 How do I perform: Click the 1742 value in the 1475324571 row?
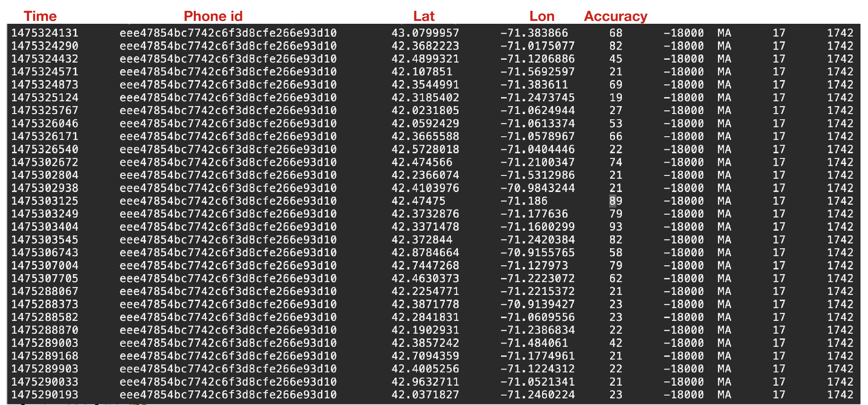840,72
